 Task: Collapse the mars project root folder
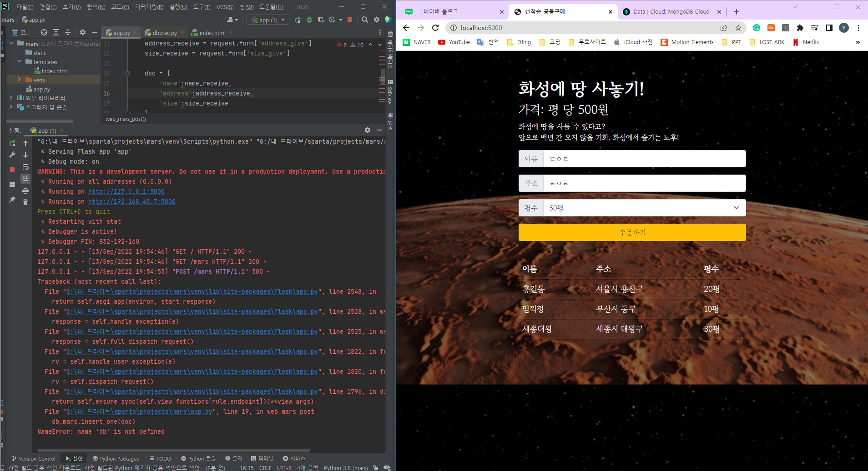[11, 44]
